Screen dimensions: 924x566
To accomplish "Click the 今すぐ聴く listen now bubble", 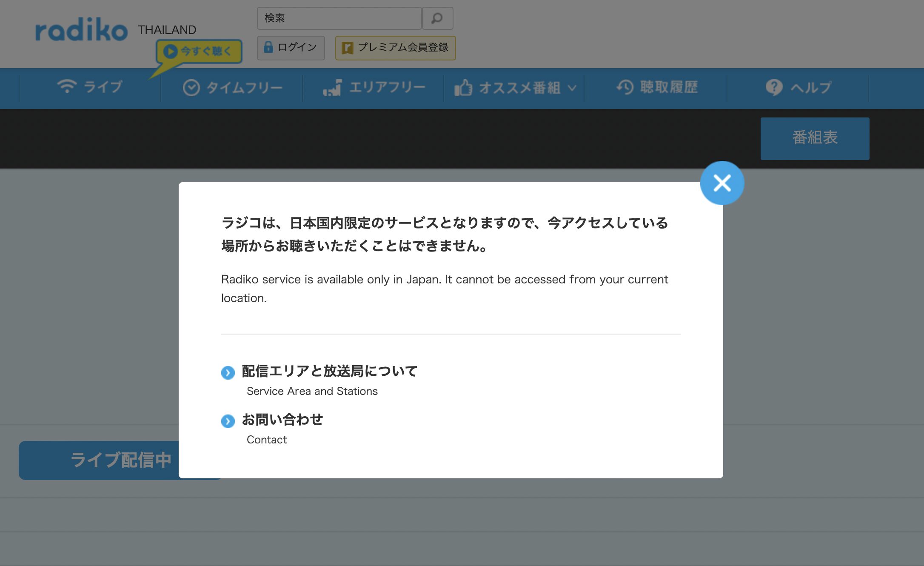I will click(x=199, y=51).
